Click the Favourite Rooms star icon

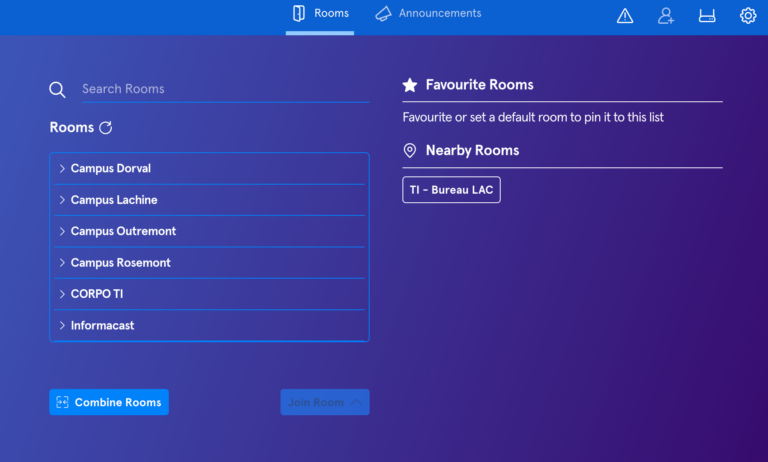(410, 85)
